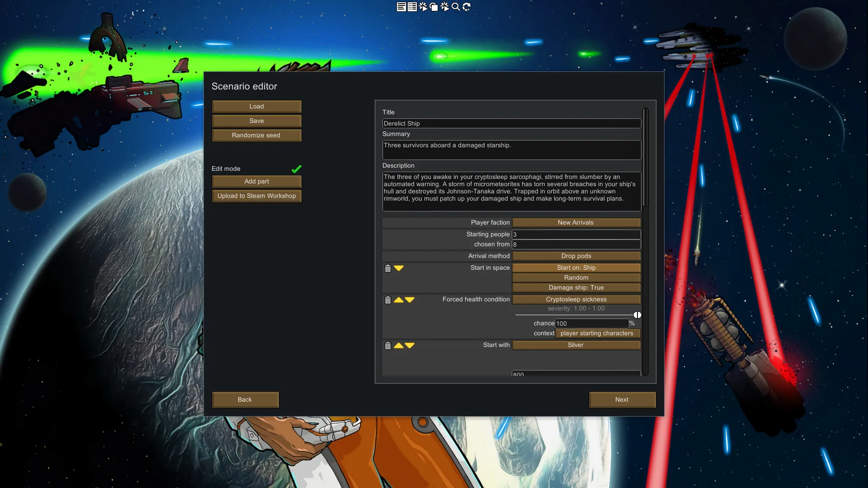Click the severity slider handle
The height and width of the screenshot is (488, 868).
point(637,315)
